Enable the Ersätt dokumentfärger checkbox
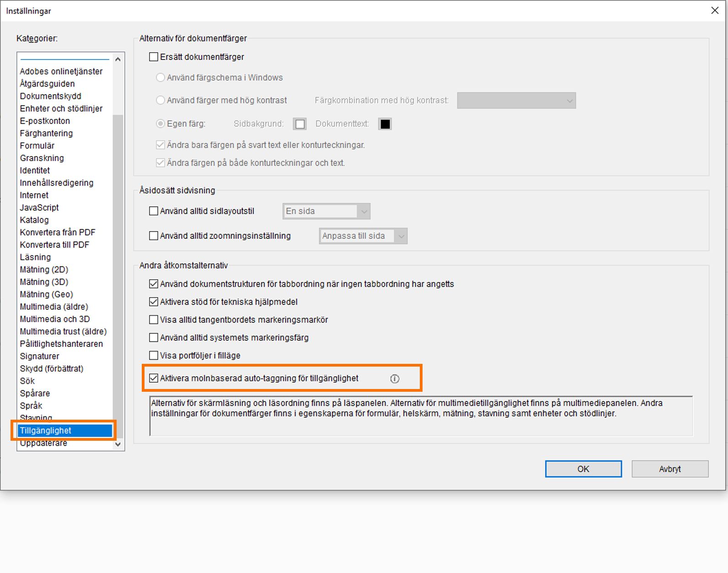The width and height of the screenshot is (728, 573). point(154,57)
